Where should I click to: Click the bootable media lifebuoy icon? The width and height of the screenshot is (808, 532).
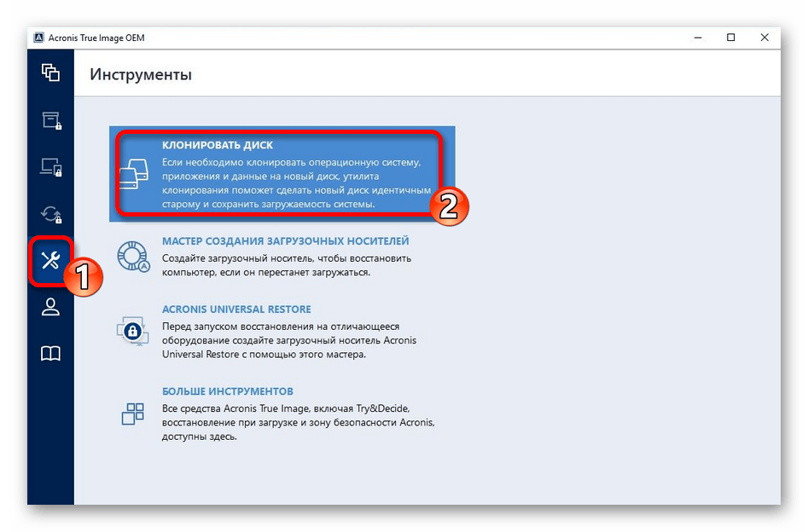(x=133, y=257)
